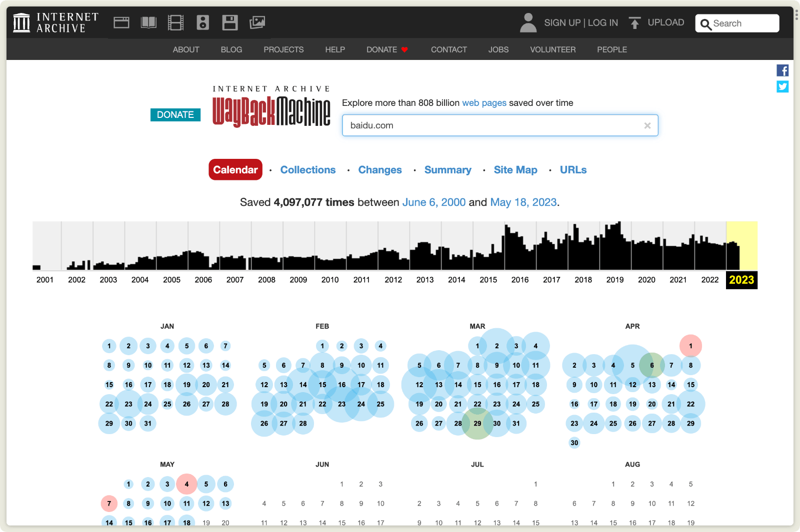The image size is (800, 532).
Task: Open January 19 snapshots
Action: (186, 385)
